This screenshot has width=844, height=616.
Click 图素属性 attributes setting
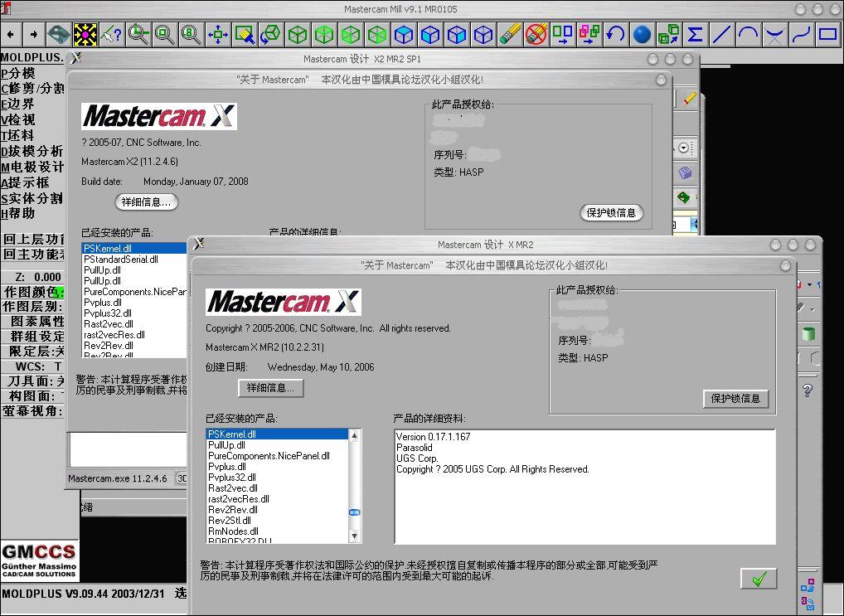(33, 322)
